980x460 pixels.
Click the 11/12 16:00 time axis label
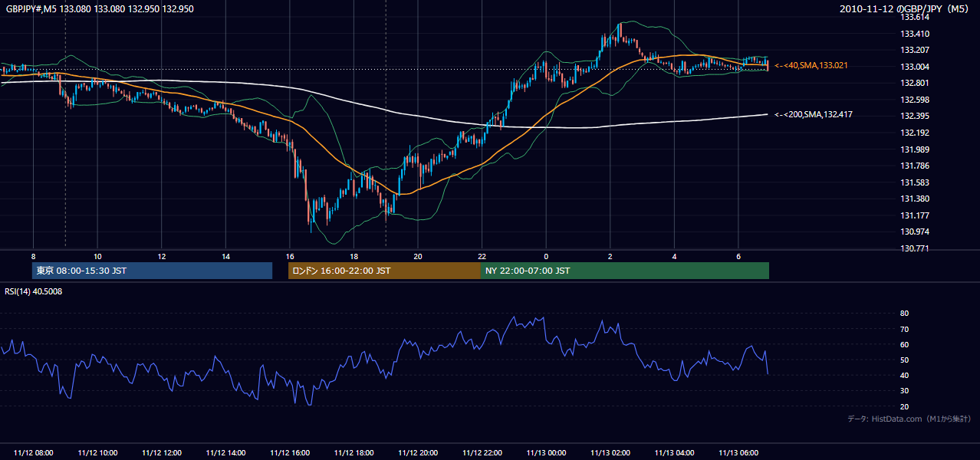[x=290, y=453]
